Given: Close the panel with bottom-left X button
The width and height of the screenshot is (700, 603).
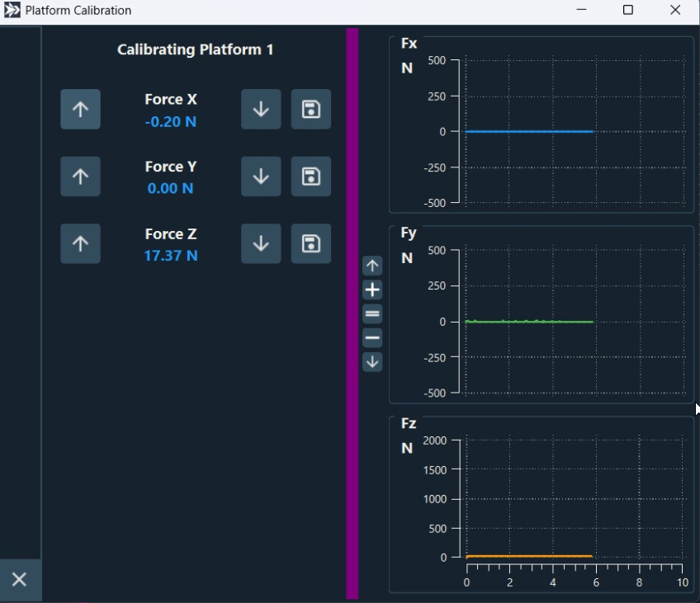Looking at the screenshot, I should click(19, 579).
